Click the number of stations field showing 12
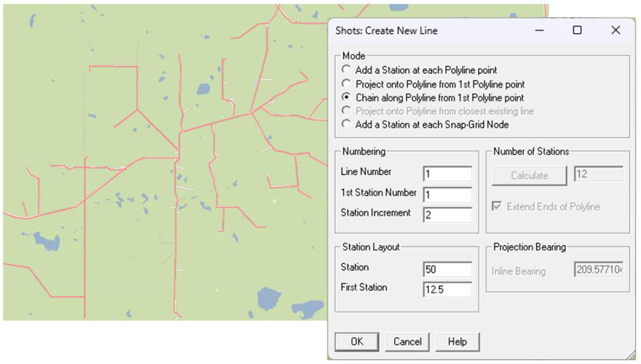 tap(599, 174)
